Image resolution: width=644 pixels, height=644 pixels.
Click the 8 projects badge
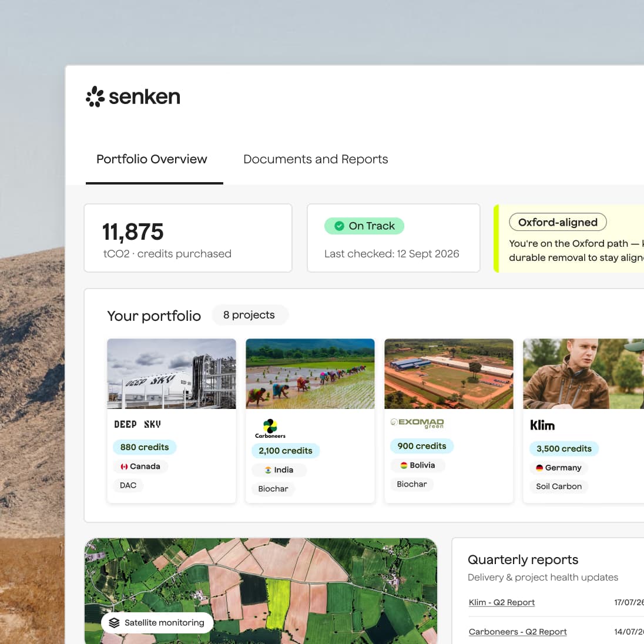tap(249, 315)
